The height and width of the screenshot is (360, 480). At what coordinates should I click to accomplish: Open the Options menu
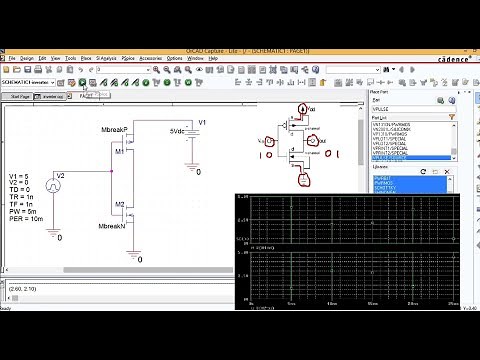tap(174, 58)
